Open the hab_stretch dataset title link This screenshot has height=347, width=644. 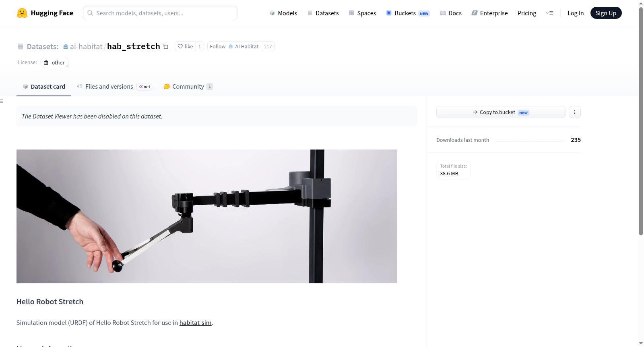pos(134,46)
